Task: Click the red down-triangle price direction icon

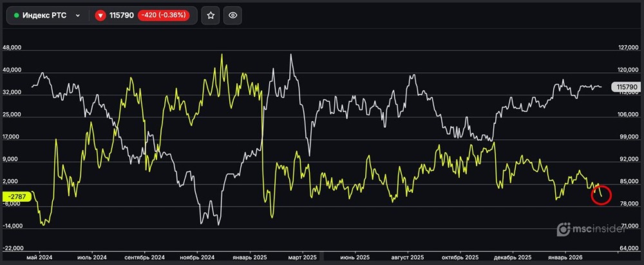Action: click(100, 15)
